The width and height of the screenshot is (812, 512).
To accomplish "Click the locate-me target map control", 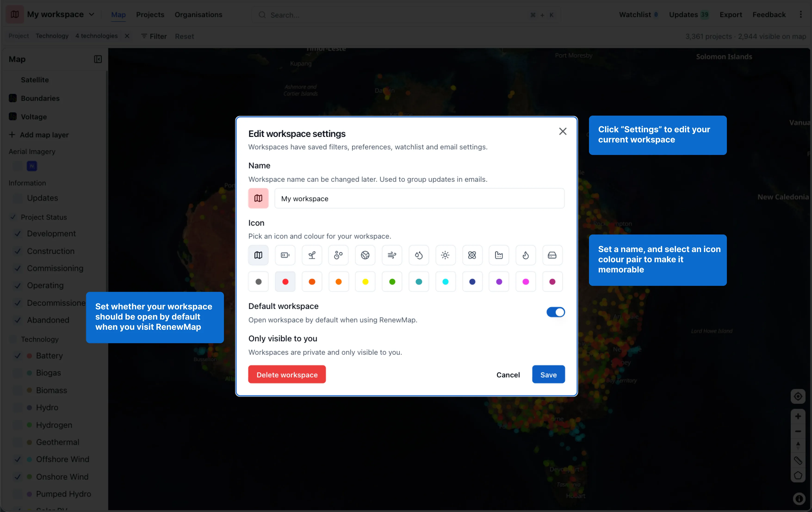I will click(x=798, y=396).
